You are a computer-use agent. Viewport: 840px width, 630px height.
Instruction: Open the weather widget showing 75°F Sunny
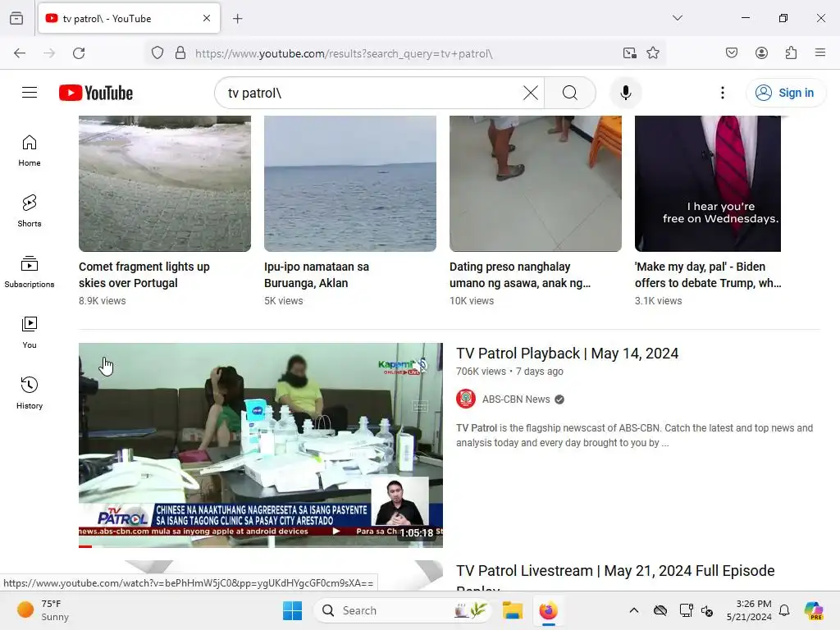(x=43, y=610)
